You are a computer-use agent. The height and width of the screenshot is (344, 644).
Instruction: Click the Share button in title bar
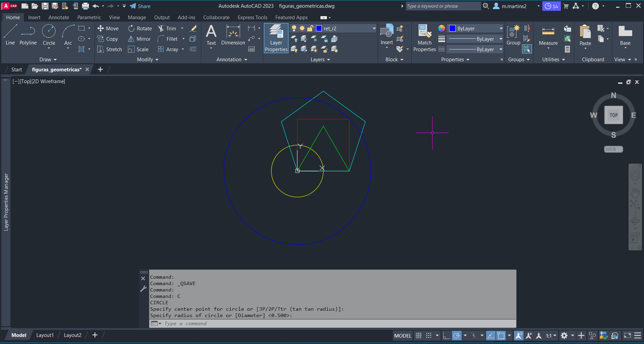140,6
